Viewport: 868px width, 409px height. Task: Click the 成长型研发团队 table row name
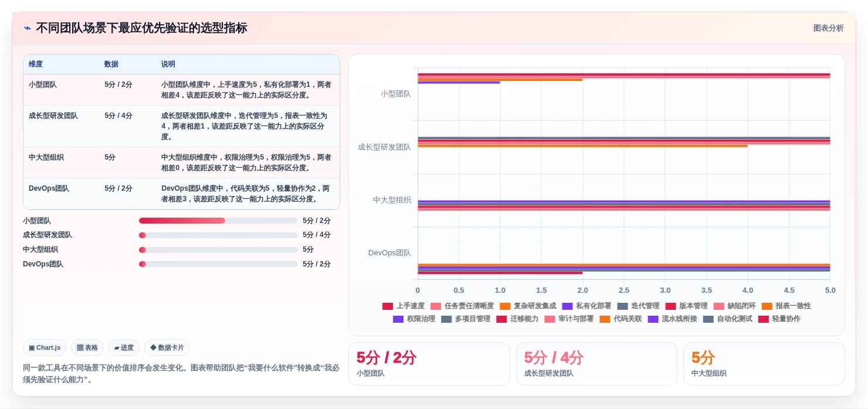53,116
